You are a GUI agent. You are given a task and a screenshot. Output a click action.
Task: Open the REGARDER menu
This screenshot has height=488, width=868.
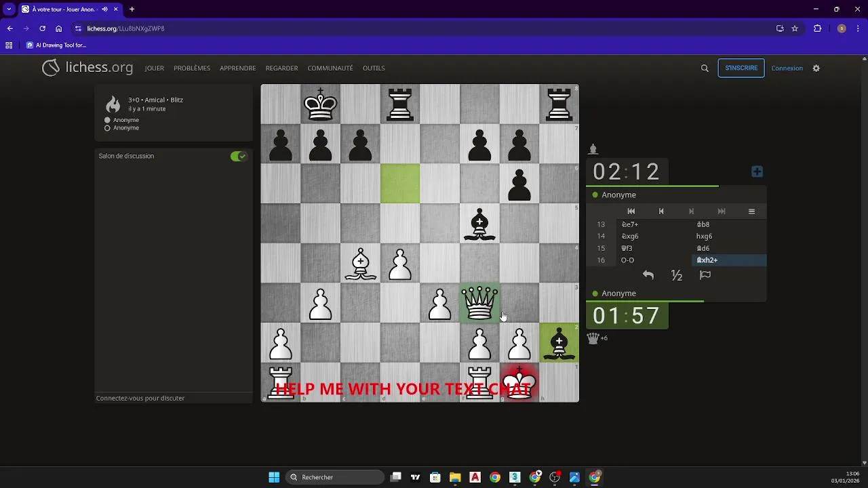pos(282,68)
